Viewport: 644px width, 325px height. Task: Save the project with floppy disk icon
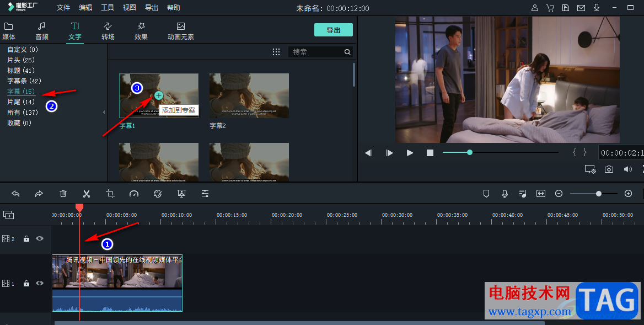click(x=566, y=8)
